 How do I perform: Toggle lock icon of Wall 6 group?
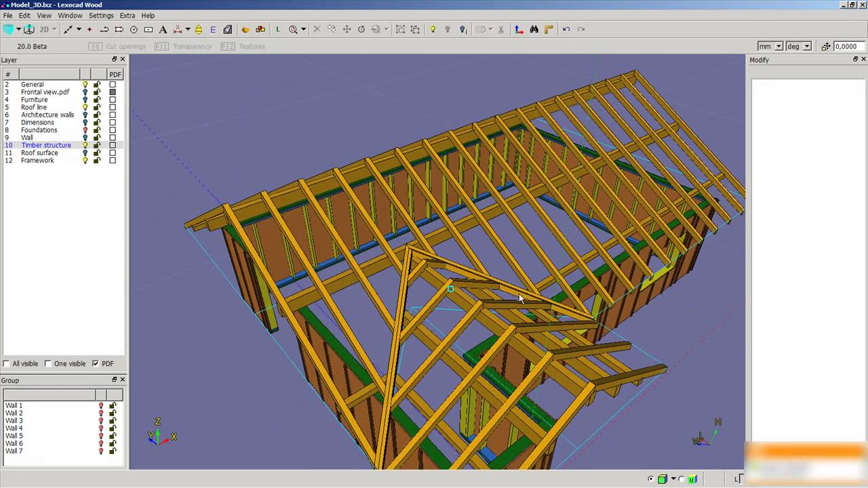point(113,443)
